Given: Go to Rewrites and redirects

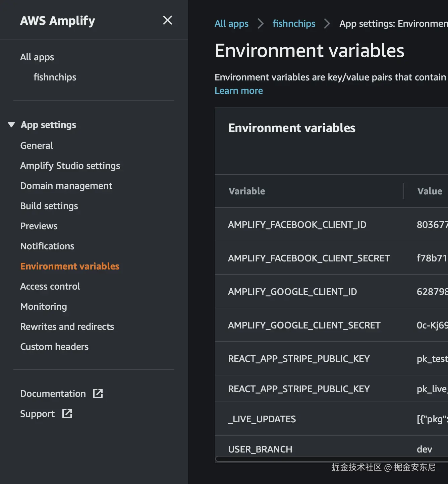Looking at the screenshot, I should 67,326.
